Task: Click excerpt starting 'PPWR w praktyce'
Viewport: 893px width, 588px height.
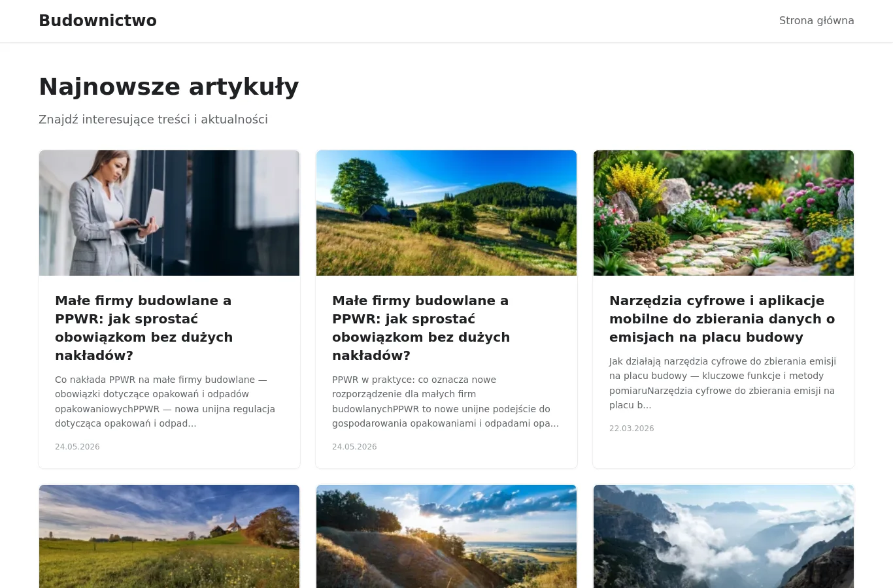Action: (x=445, y=401)
